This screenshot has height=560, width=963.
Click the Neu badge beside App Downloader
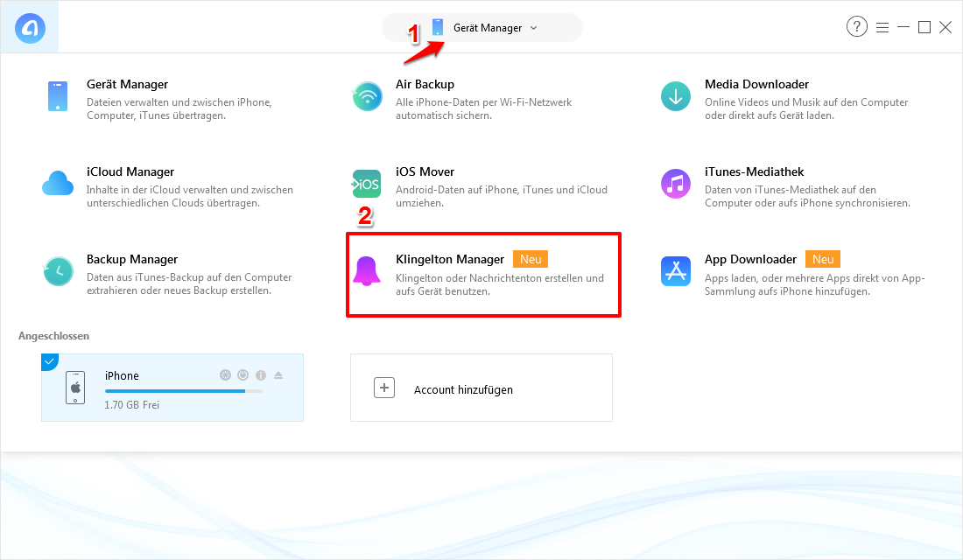click(x=823, y=259)
